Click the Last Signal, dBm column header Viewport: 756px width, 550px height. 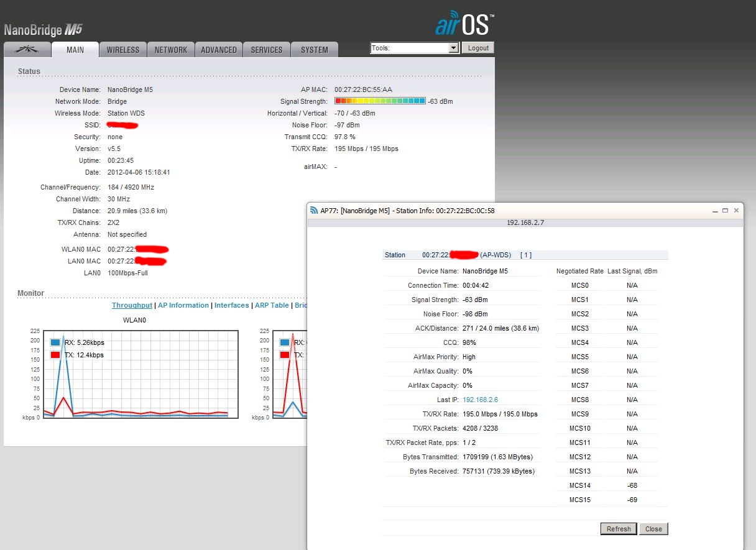coord(632,271)
